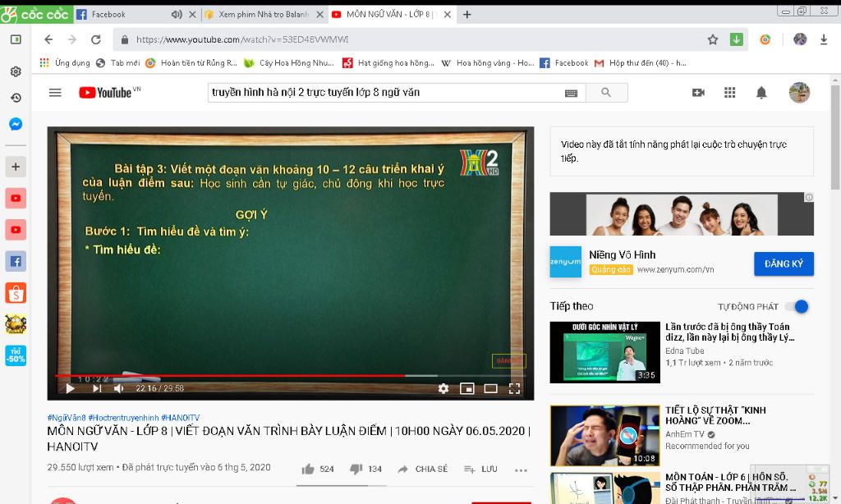Open a new browser tab
This screenshot has width=841, height=504.
click(x=467, y=15)
